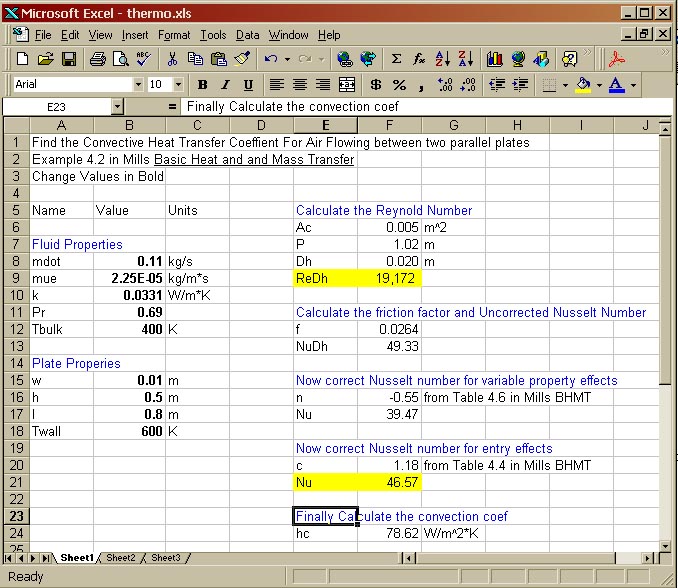678x588 pixels.
Task: Open the Format menu
Action: click(x=174, y=35)
